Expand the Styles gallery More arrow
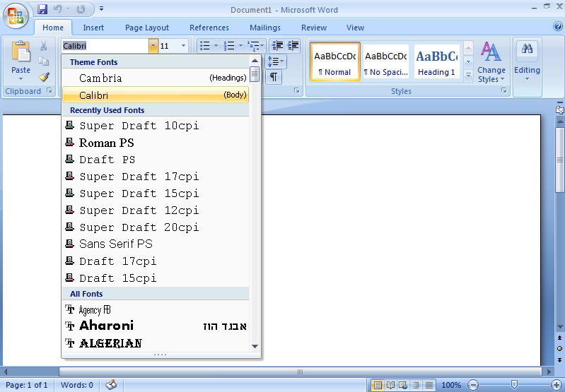This screenshot has width=565, height=392. 468,76
